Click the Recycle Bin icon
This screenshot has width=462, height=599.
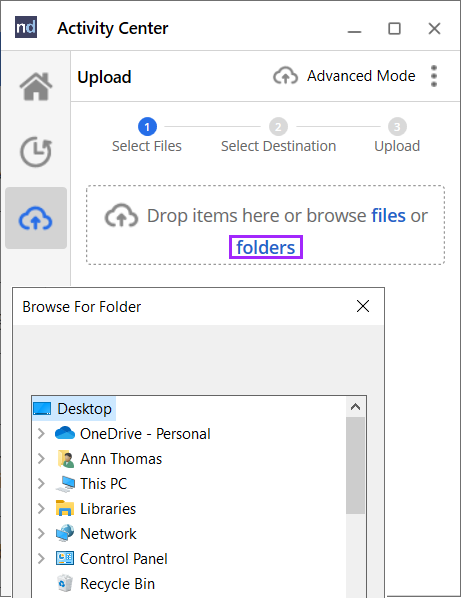pyautogui.click(x=65, y=583)
